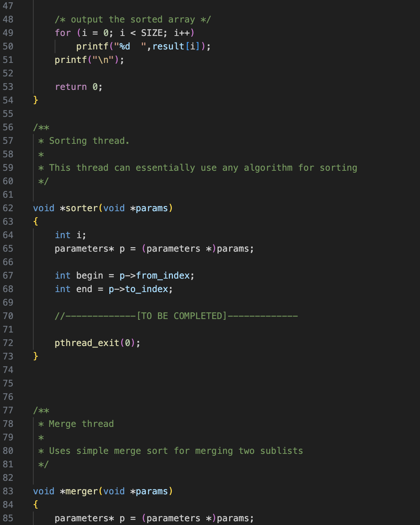This screenshot has height=525, width=420.
Task: Click line number 83 in the gutter
Action: pos(8,491)
